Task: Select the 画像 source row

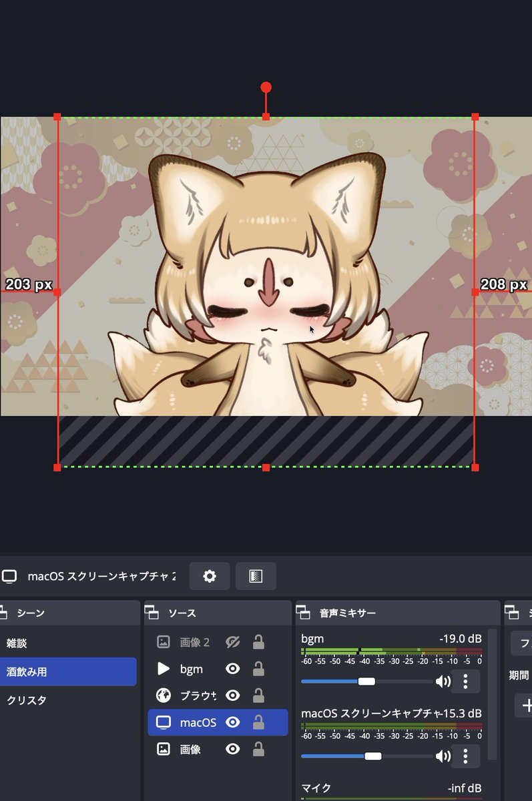Action: click(218, 749)
